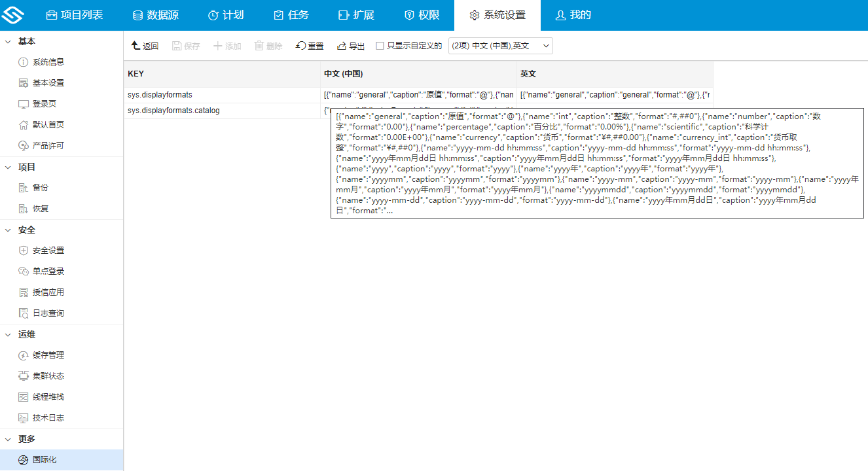Image resolution: width=868 pixels, height=471 pixels.
Task: Collapse the 基本 sidebar group
Action: (9, 41)
